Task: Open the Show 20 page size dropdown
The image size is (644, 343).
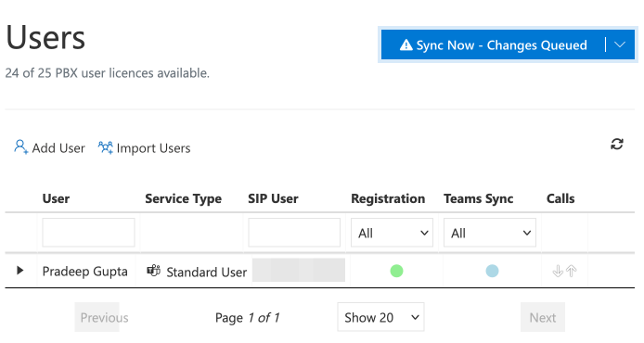Action: 380,317
